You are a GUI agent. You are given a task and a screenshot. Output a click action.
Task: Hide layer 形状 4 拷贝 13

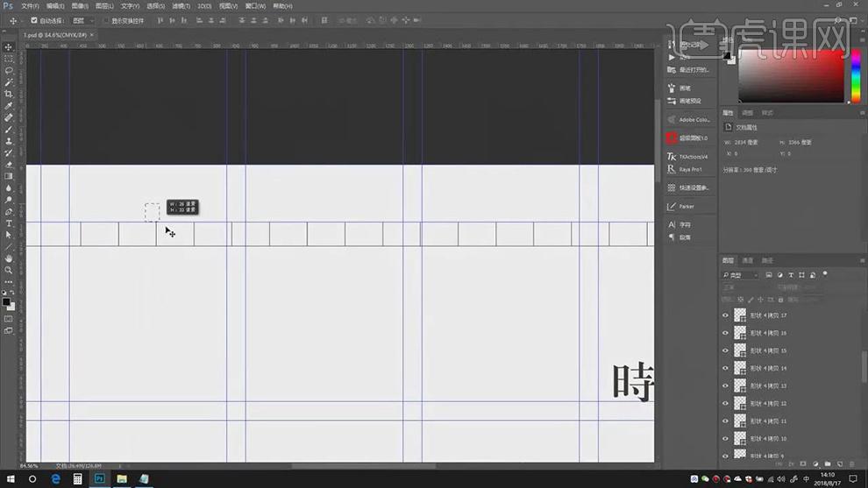click(x=725, y=385)
